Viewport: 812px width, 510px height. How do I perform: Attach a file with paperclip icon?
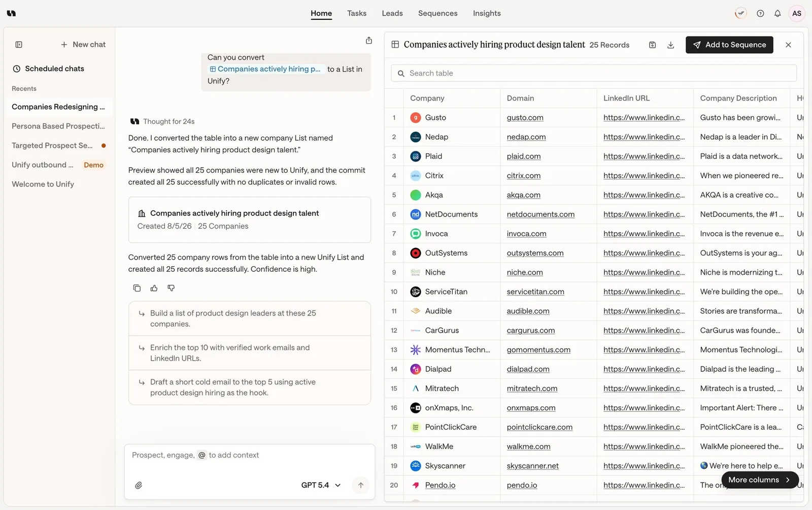(139, 485)
